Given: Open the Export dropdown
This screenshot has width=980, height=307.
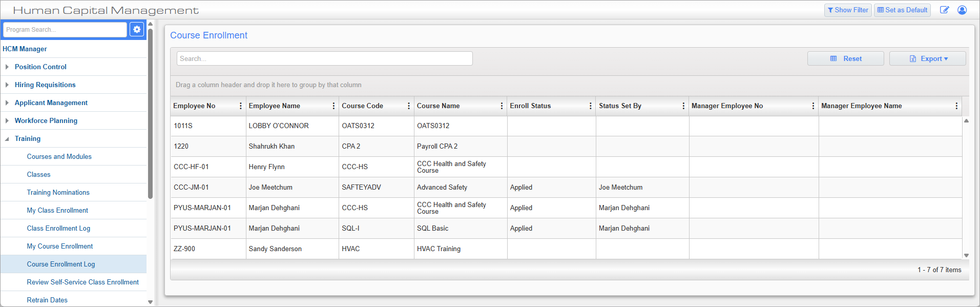Looking at the screenshot, I should pyautogui.click(x=928, y=58).
